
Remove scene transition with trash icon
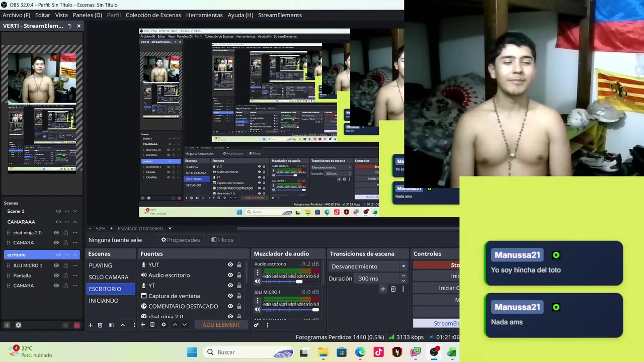pyautogui.click(x=393, y=289)
